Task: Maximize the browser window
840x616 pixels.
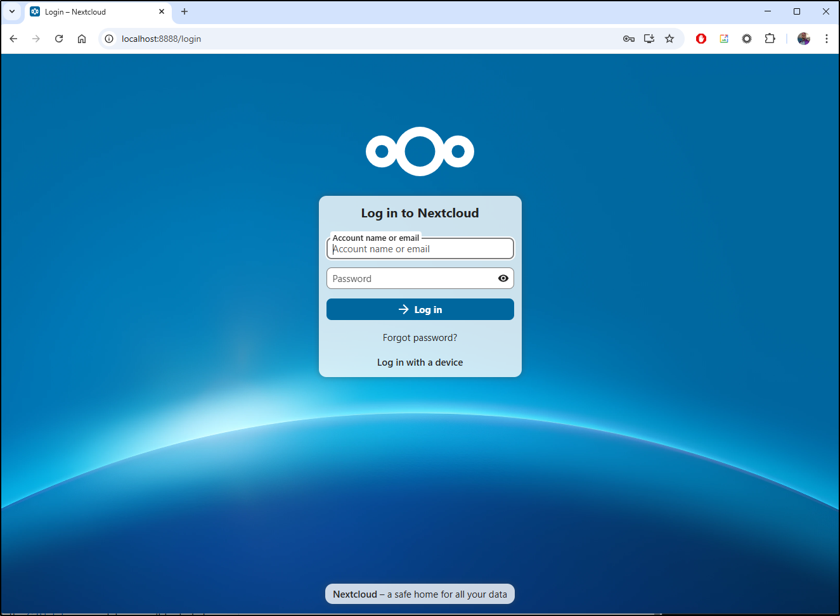Action: click(797, 11)
